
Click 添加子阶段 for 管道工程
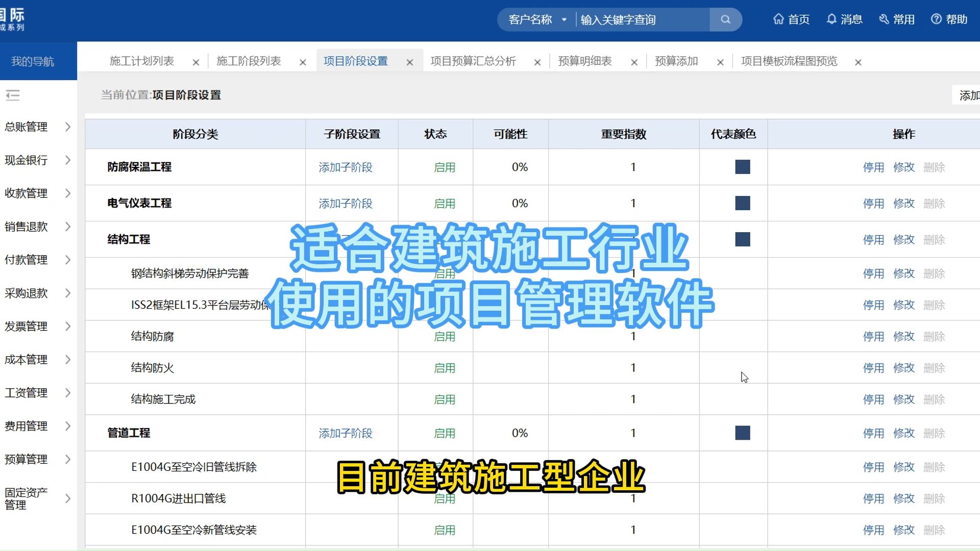tap(346, 433)
